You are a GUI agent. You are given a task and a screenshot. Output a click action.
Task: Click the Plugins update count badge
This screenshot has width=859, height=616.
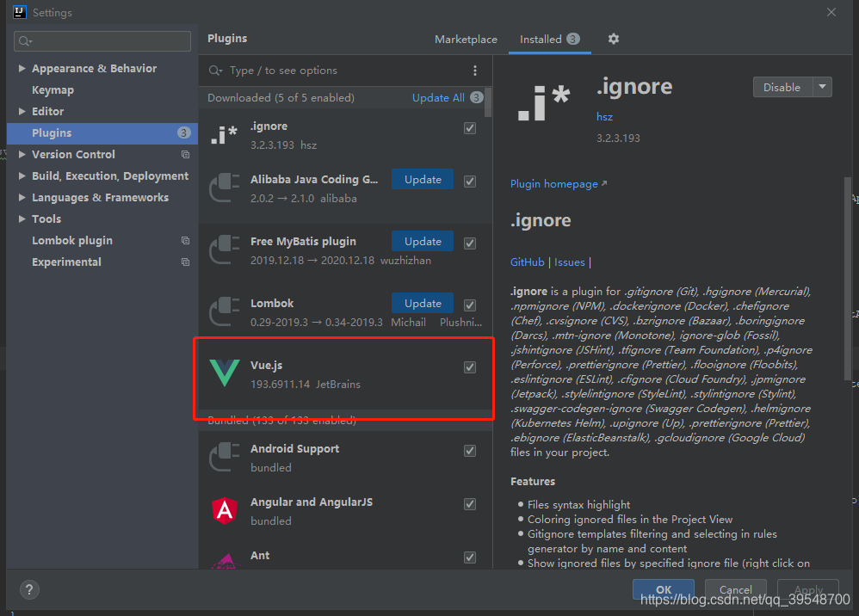click(x=184, y=133)
